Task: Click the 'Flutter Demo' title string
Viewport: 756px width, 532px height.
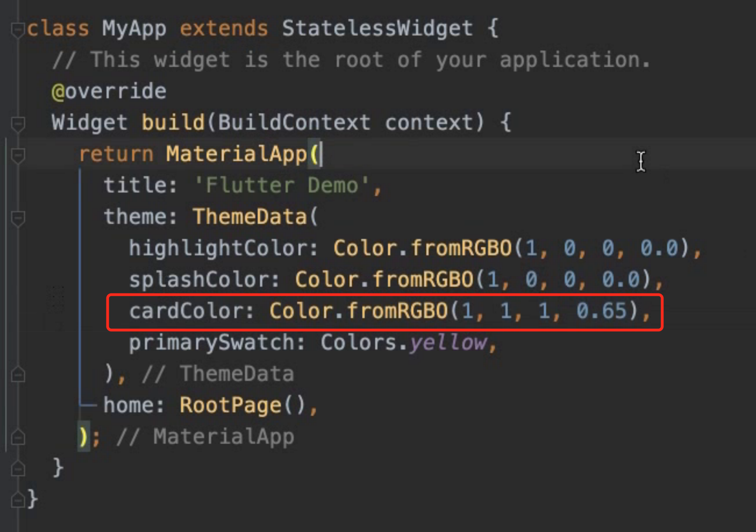Action: 282,186
